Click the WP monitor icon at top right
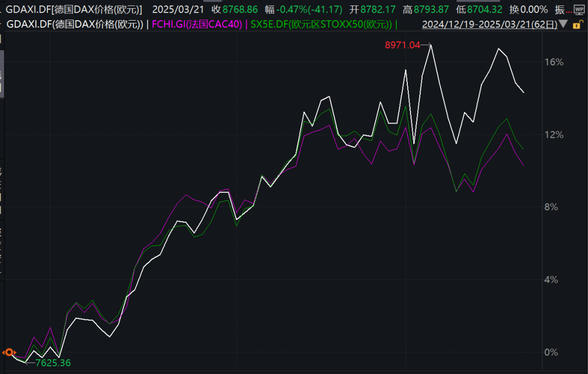588x374 pixels. click(x=579, y=9)
